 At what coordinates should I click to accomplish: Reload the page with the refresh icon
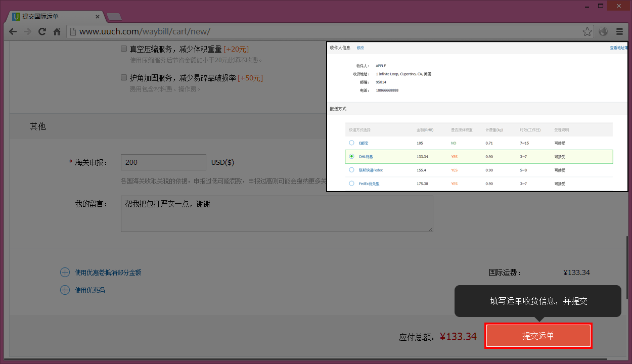[x=42, y=31]
